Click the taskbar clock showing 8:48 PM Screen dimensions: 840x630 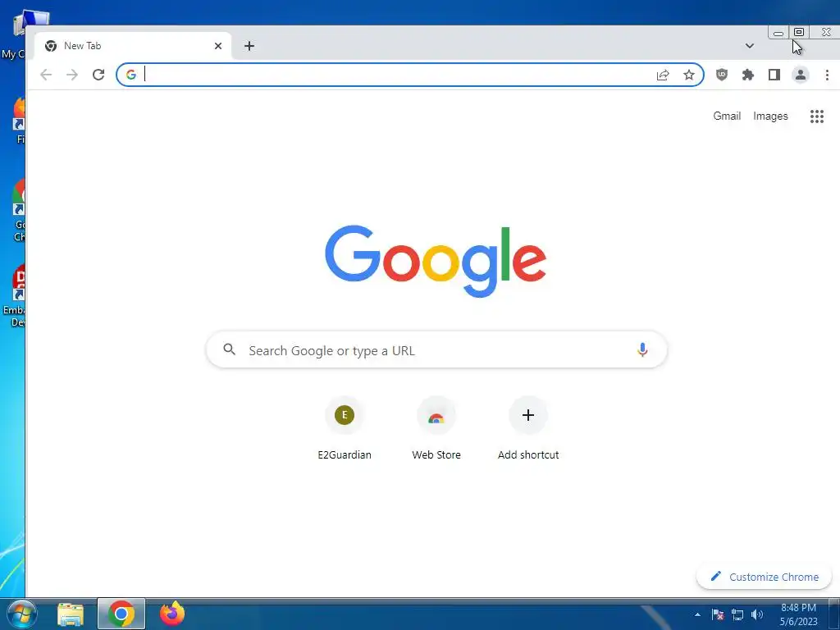pos(798,614)
